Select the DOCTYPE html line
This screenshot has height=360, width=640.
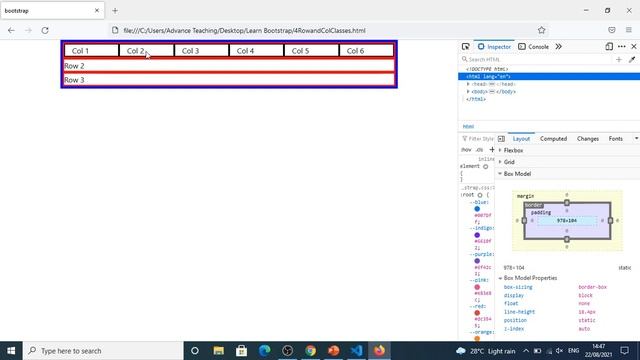click(x=487, y=69)
